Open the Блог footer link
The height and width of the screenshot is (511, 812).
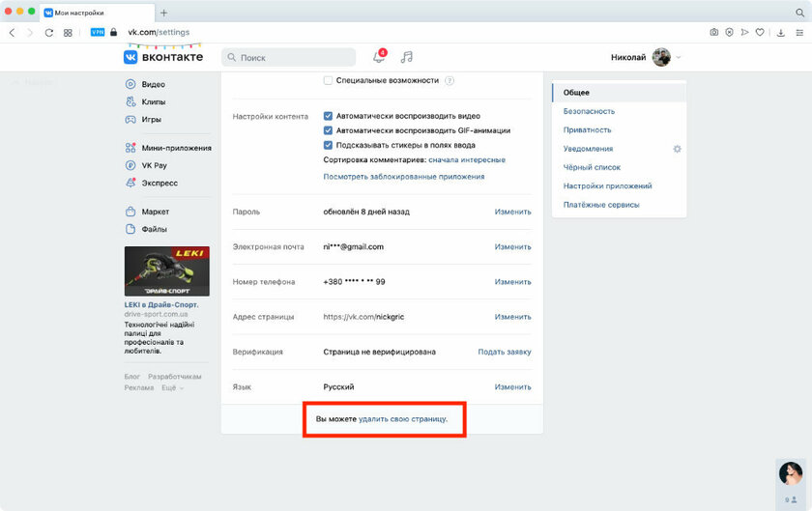tap(132, 377)
